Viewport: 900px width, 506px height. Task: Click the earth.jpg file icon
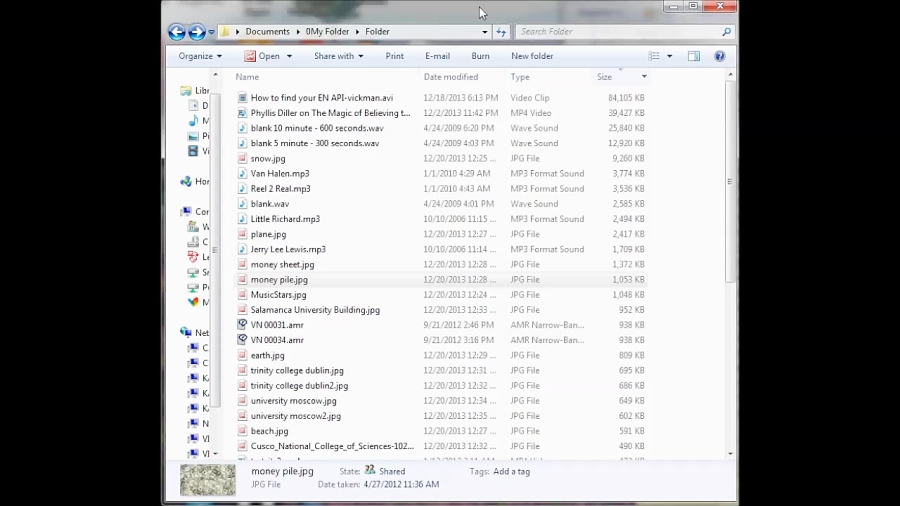pyautogui.click(x=242, y=356)
